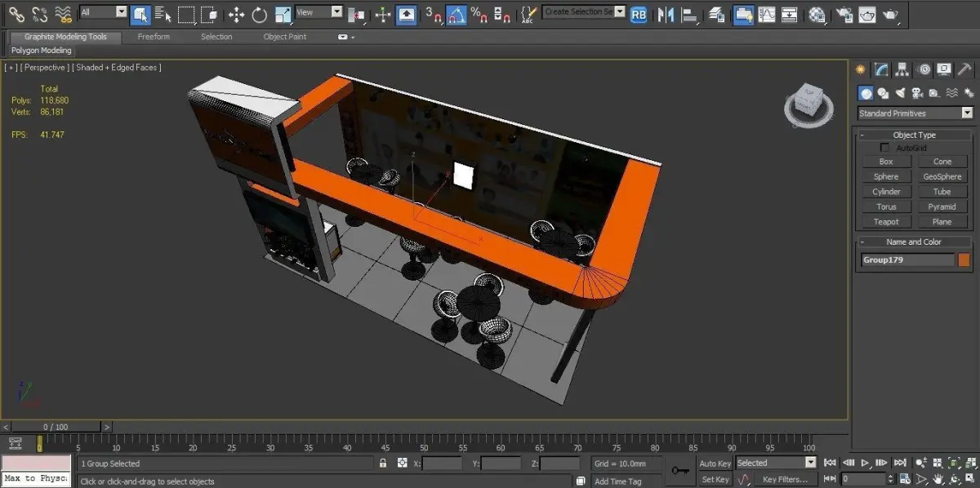Select the Select and Rotate tool
This screenshot has height=488, width=980.
[260, 14]
